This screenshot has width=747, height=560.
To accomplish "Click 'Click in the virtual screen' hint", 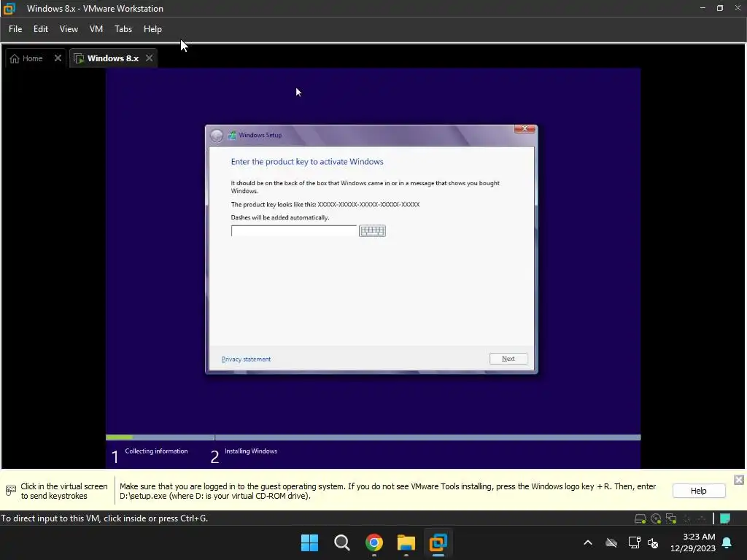I will click(64, 486).
